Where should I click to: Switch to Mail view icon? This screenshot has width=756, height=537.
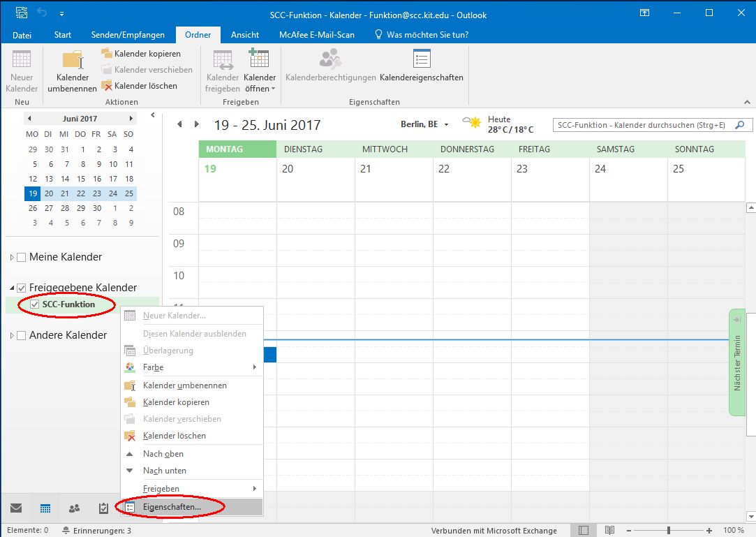pos(16,508)
